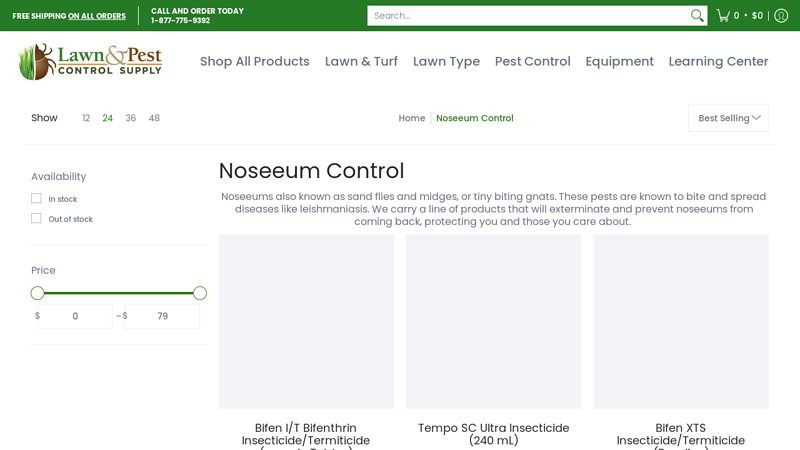Go to Home breadcrumb link
Screen dimensions: 800x450
(412, 118)
